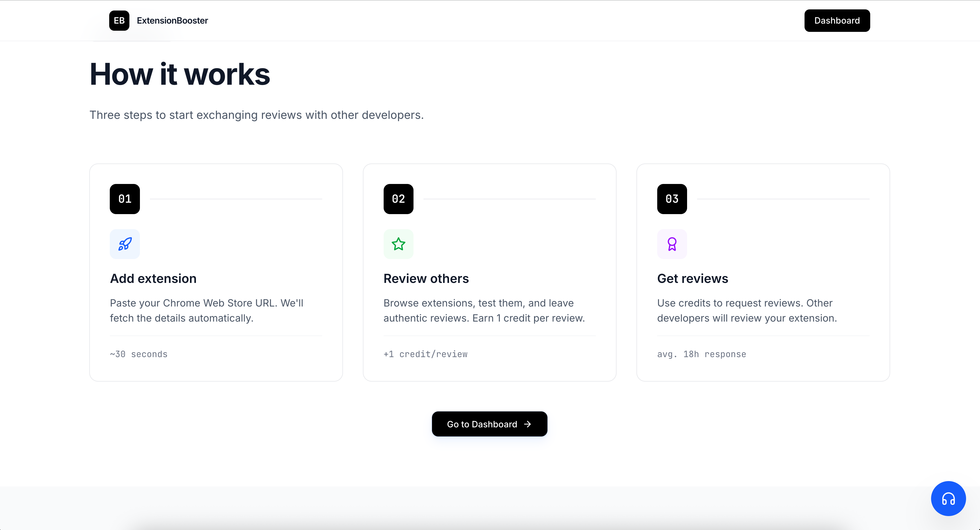Select the Add extension card heading
This screenshot has height=530, width=980.
(x=153, y=279)
